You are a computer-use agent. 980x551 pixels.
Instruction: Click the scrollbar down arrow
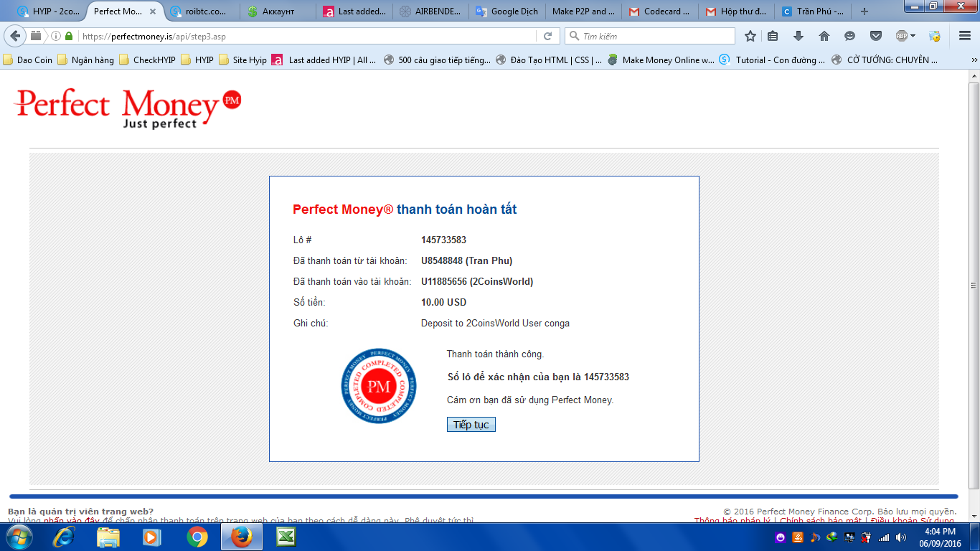point(974,516)
